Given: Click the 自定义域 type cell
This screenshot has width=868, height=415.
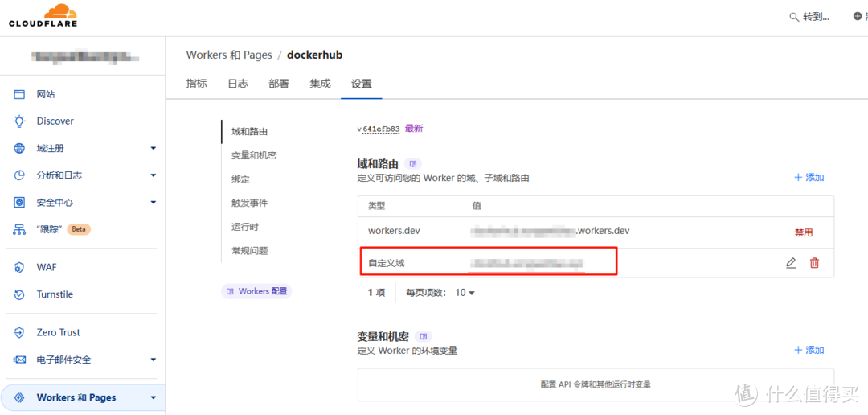Looking at the screenshot, I should tap(387, 263).
